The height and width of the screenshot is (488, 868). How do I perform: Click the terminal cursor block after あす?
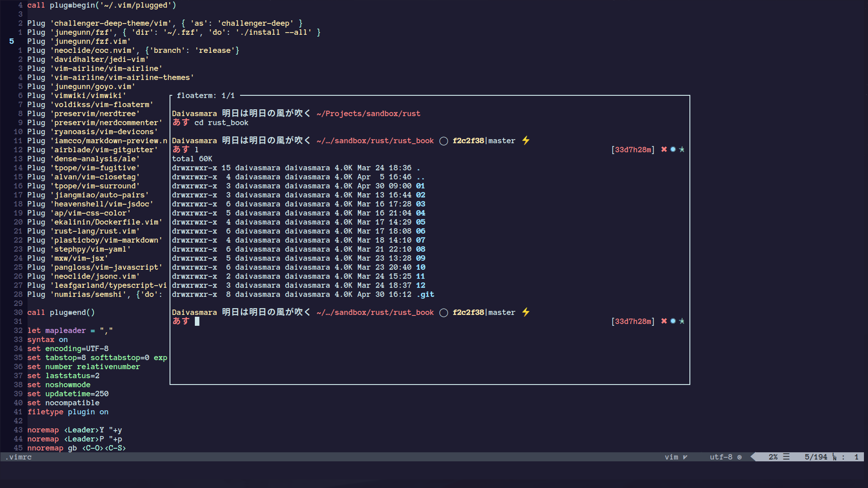click(197, 321)
